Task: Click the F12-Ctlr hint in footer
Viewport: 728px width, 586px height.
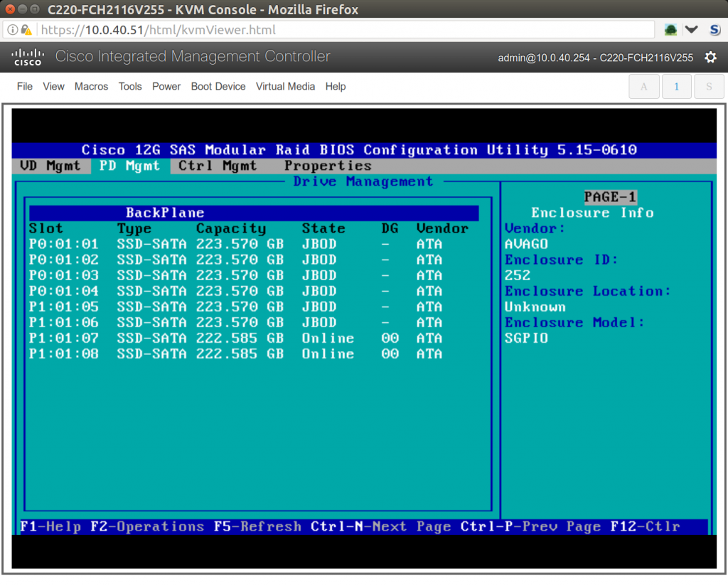Action: 645,526
